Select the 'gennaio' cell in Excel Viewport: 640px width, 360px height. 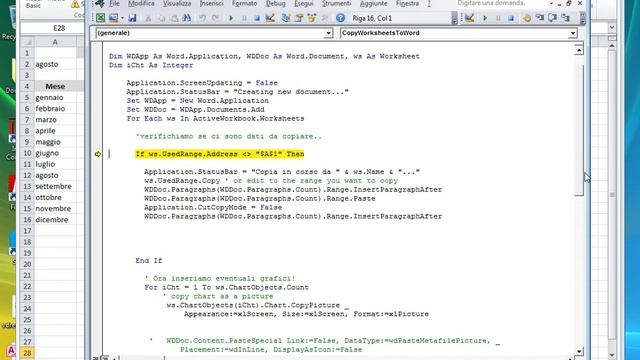[x=55, y=97]
